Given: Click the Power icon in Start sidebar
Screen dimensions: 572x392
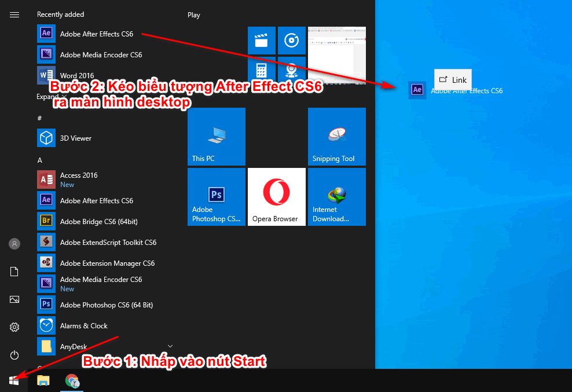Looking at the screenshot, I should pyautogui.click(x=14, y=355).
